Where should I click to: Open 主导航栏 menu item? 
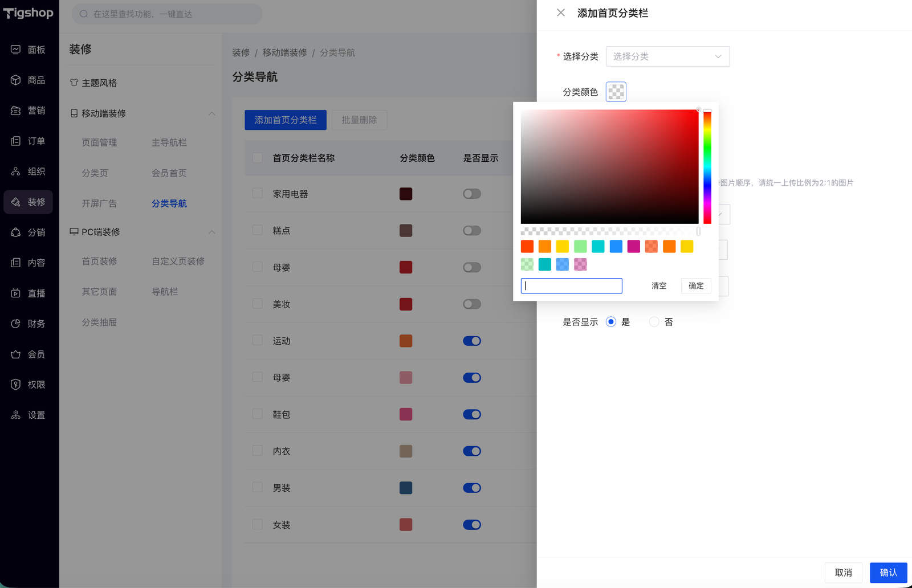pyautogui.click(x=169, y=142)
